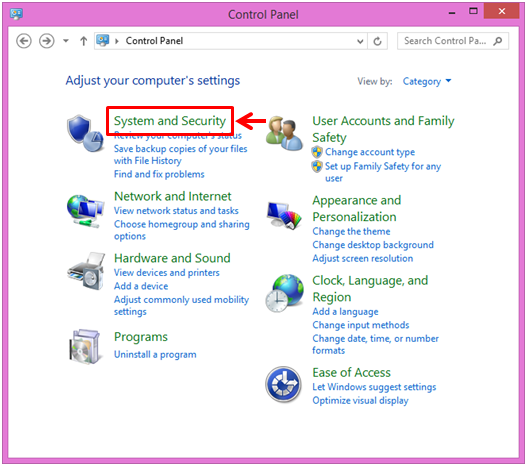Click Change the theme
Image resolution: width=526 pixels, height=465 pixels.
351,231
